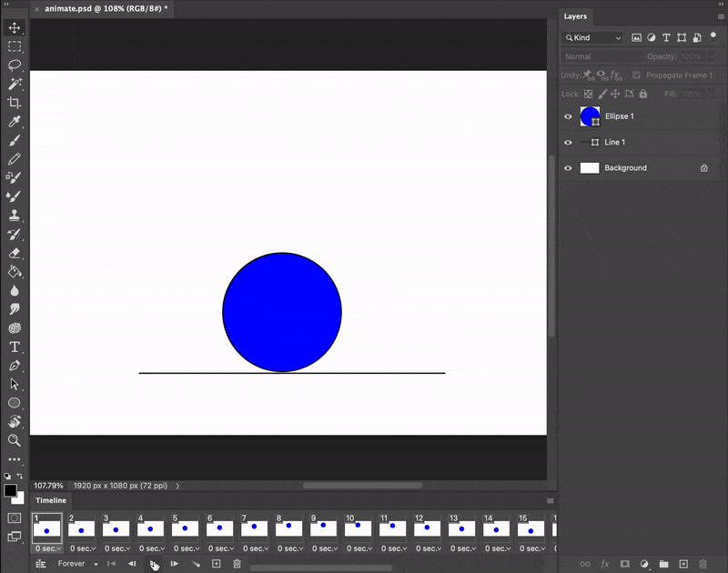Open the Timeline panel menu
The height and width of the screenshot is (573, 728).
click(x=551, y=500)
